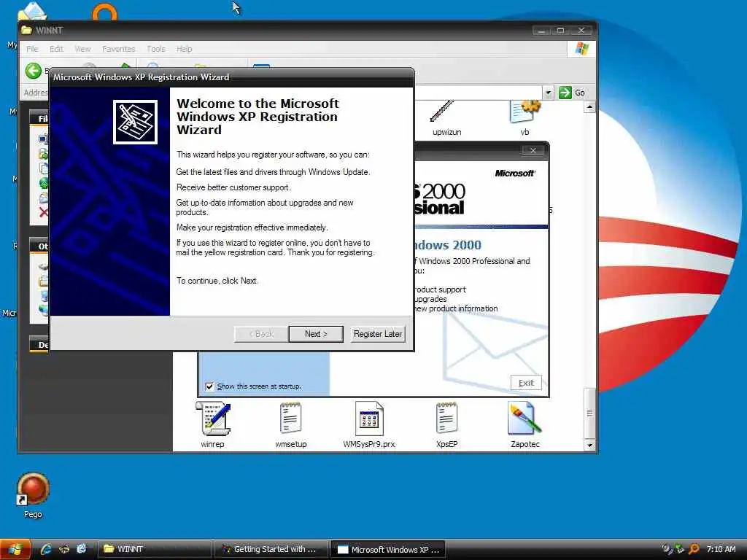This screenshot has width=747, height=560.
Task: Open the Pego desktop shortcut
Action: click(x=33, y=489)
